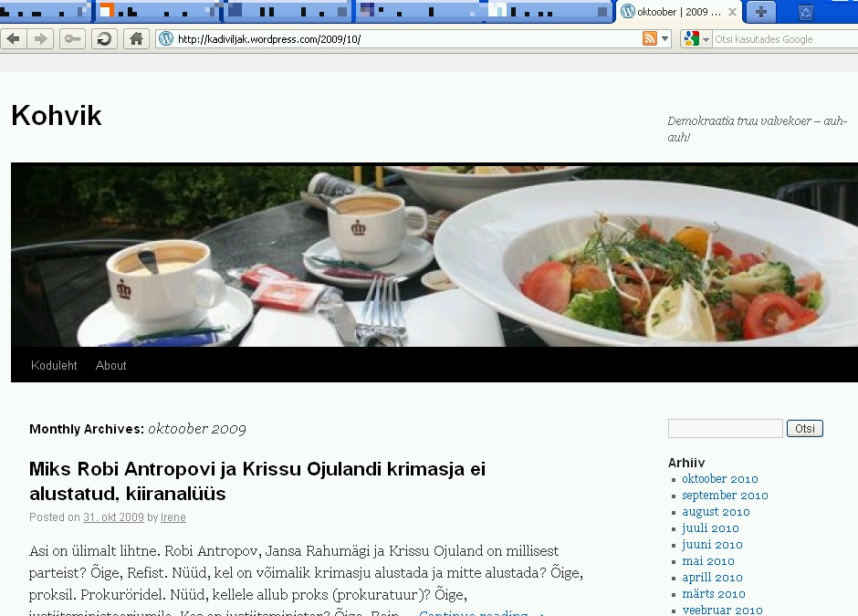Open archive 'juuli 2010'
The image size is (858, 616).
tap(710, 527)
